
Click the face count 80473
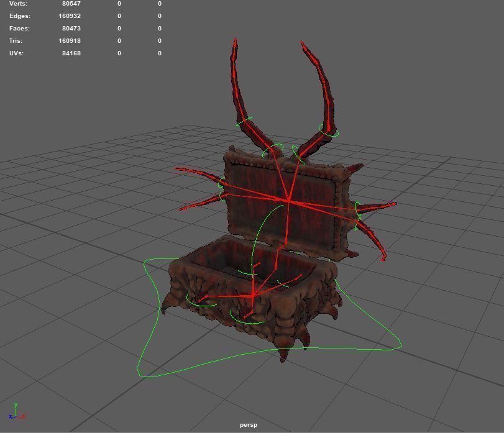pos(71,29)
